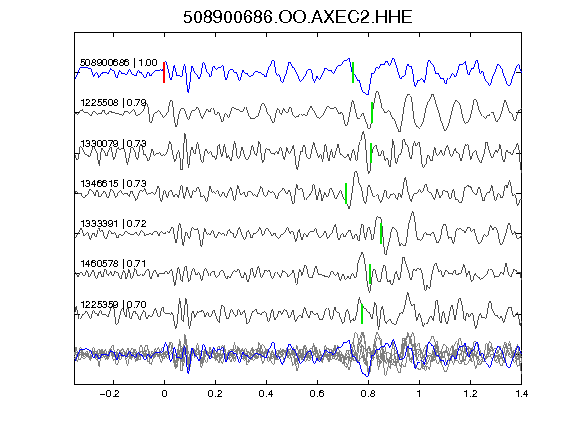Click x-axis tick label -0.2

click(109, 394)
